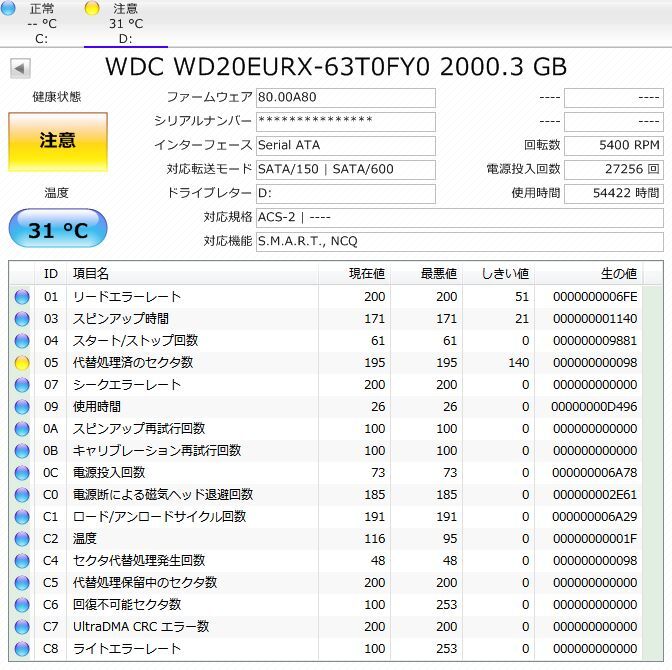Select the キャリブレーション再試行回数 row name

click(x=157, y=451)
